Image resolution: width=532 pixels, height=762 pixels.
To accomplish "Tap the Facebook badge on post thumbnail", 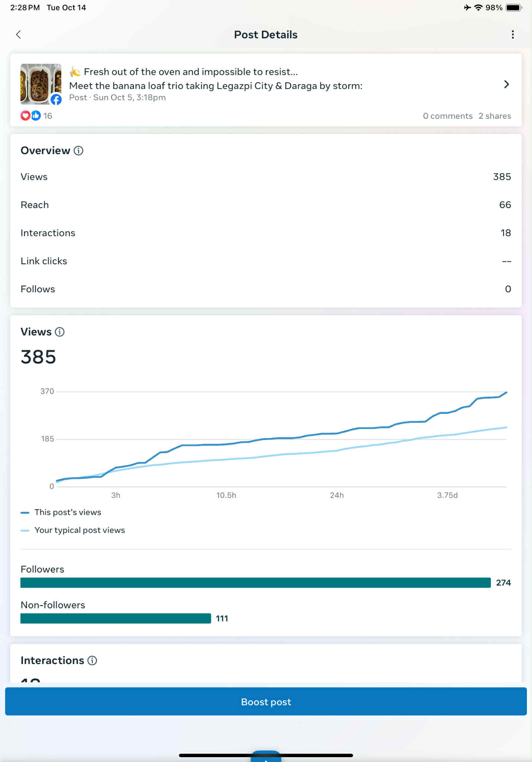I will point(56,99).
